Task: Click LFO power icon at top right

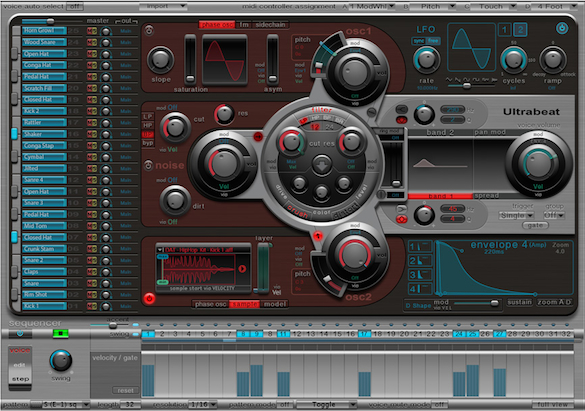Action: 562,28
